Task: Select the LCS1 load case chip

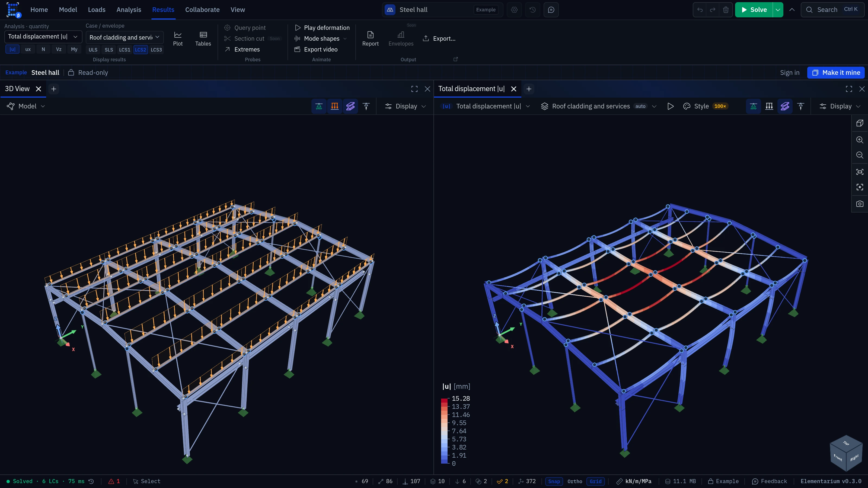Action: pos(124,50)
